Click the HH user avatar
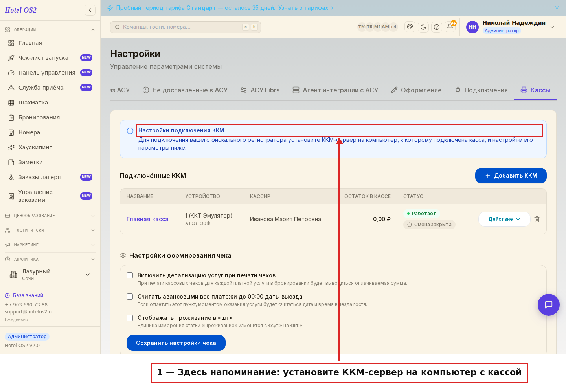The height and width of the screenshot is (392, 566). 472,27
